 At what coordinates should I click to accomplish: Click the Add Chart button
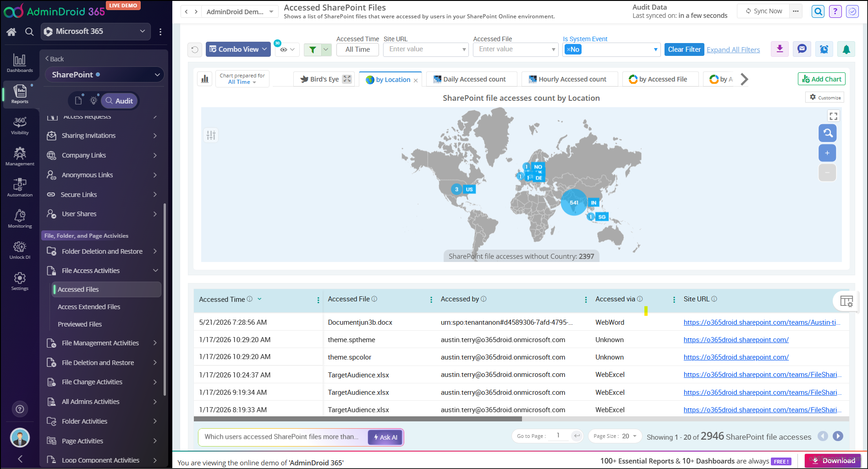coord(822,79)
